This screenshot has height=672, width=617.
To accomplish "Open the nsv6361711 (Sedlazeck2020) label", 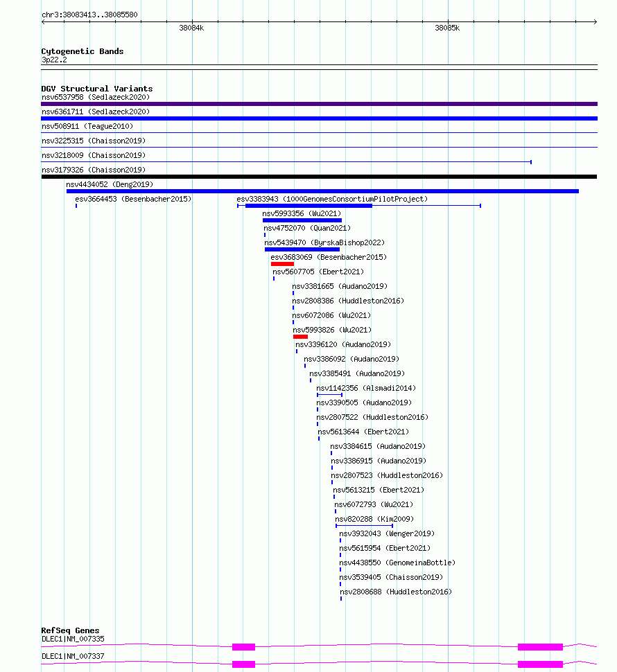I will click(x=96, y=112).
